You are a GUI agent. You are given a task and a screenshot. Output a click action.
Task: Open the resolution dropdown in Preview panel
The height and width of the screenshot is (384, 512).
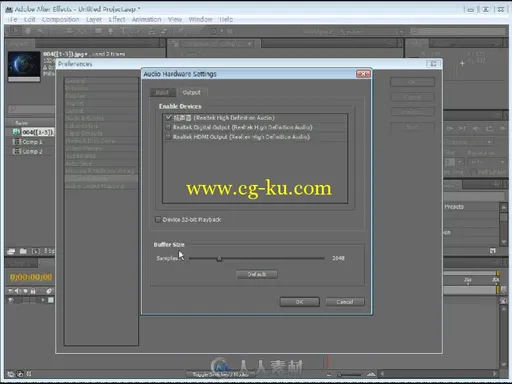(487, 162)
